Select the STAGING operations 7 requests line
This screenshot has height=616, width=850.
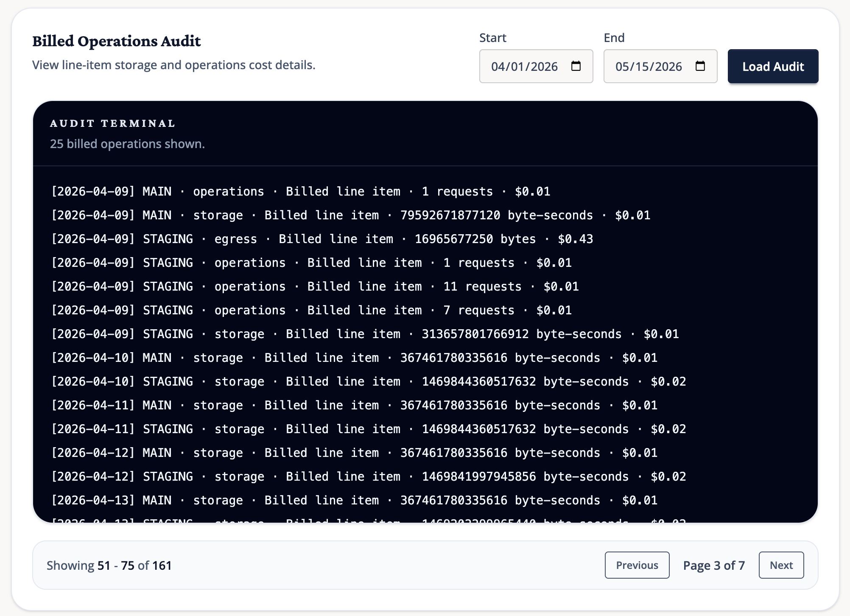click(311, 310)
